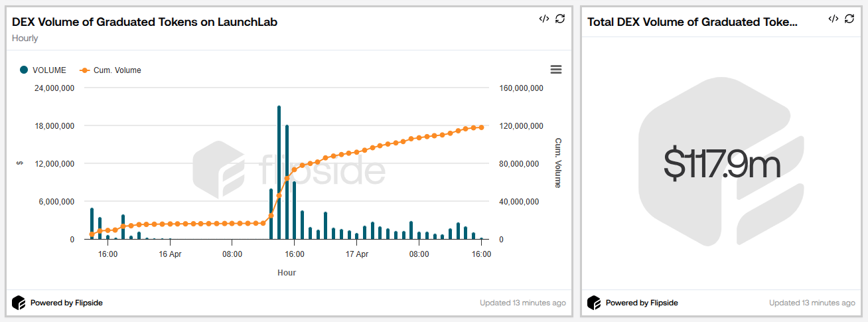Screen dimensions: 868x322
Task: Refresh the Total DEX Volume panel
Action: pyautogui.click(x=849, y=19)
